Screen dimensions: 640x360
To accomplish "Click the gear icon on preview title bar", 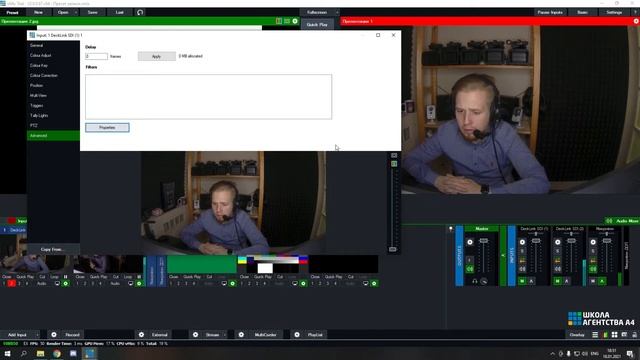I will pyautogui.click(x=295, y=21).
